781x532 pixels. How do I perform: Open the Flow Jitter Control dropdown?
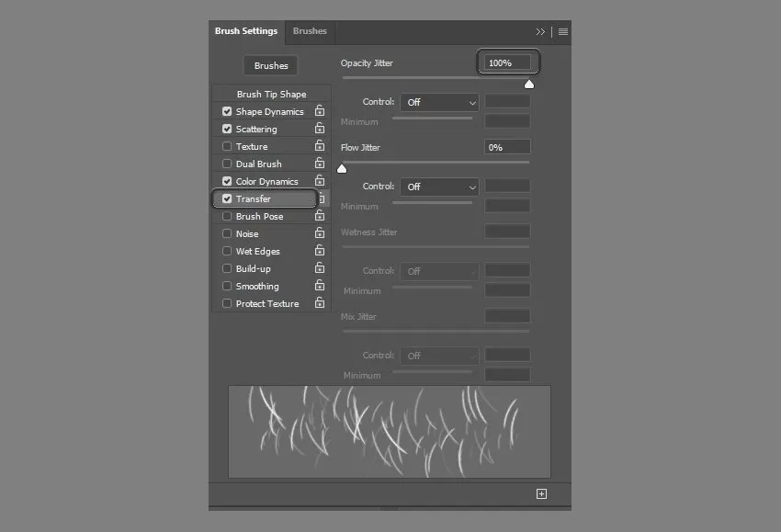tap(439, 187)
